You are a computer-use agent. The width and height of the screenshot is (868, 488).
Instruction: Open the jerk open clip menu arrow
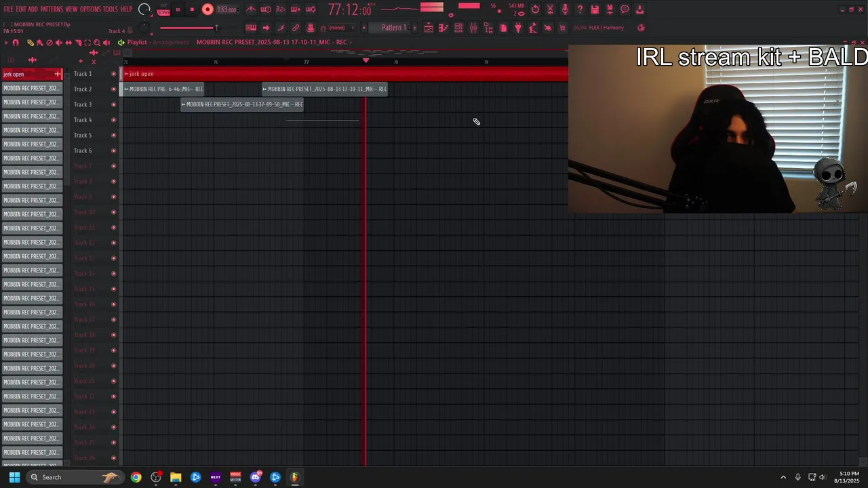coord(126,74)
